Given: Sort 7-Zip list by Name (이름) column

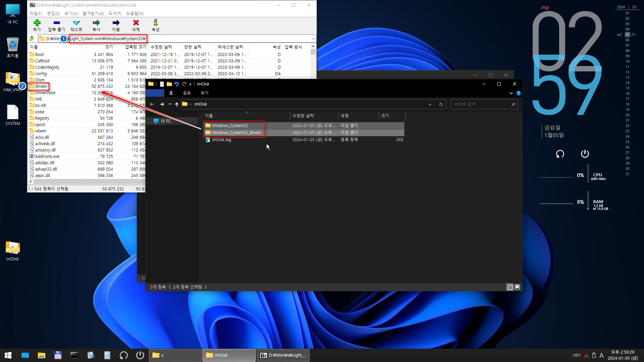Looking at the screenshot, I should [x=55, y=47].
